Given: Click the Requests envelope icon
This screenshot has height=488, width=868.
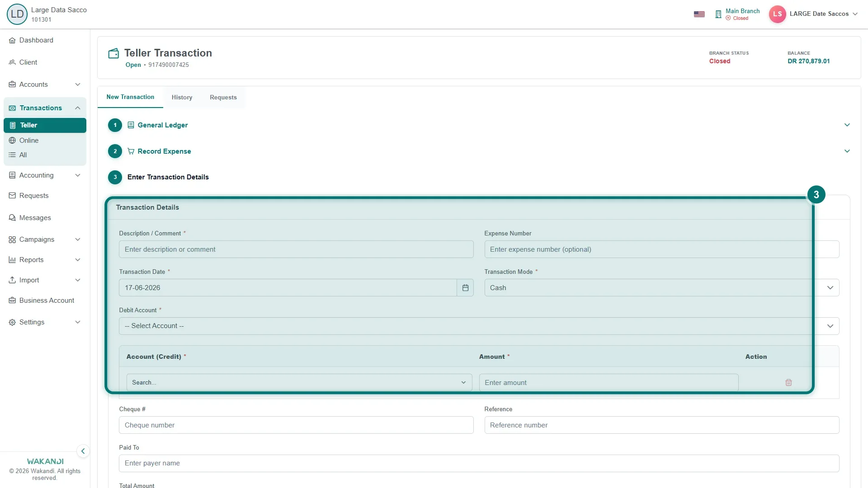Looking at the screenshot, I should tap(12, 196).
